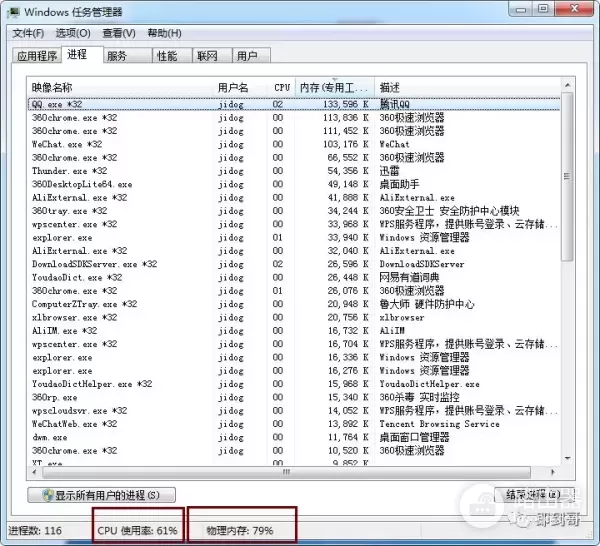Screen dimensions: 600x546
Task: Select the YoudaoDict.exe *32 process
Action: click(x=294, y=277)
